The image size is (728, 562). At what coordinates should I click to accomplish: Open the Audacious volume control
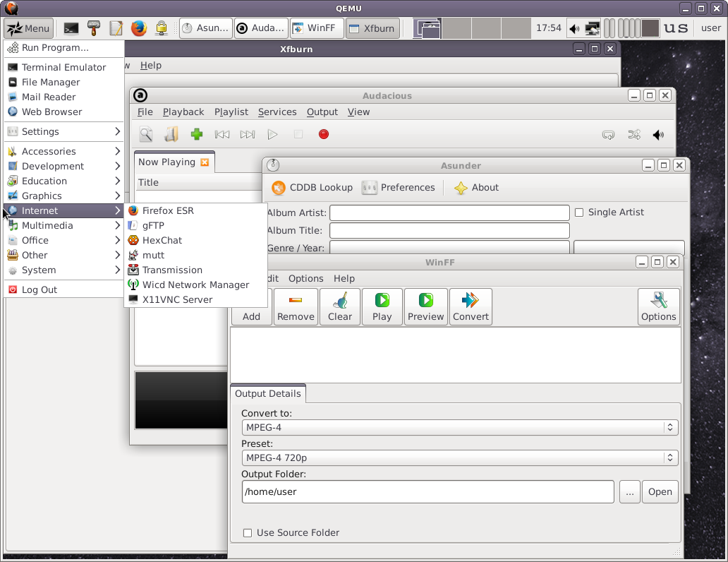tap(658, 135)
